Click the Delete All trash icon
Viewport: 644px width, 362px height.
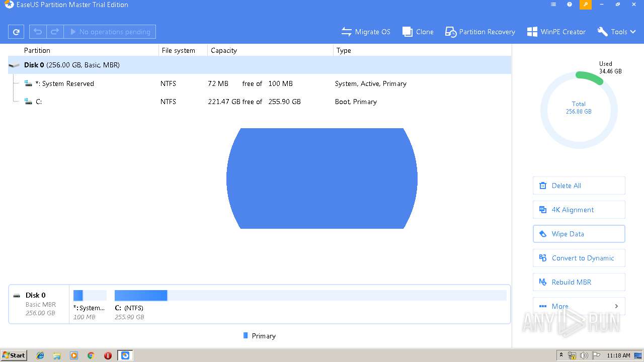(x=543, y=186)
